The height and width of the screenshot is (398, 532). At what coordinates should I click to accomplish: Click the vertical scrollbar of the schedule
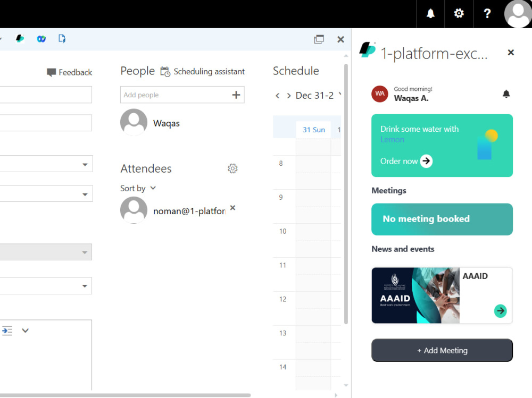click(346, 193)
